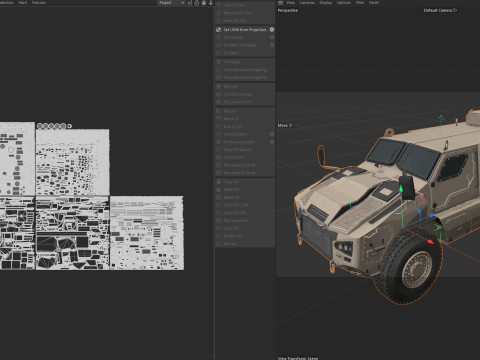
Task: Select Stop Interactive Mapping
Action: tap(245, 77)
